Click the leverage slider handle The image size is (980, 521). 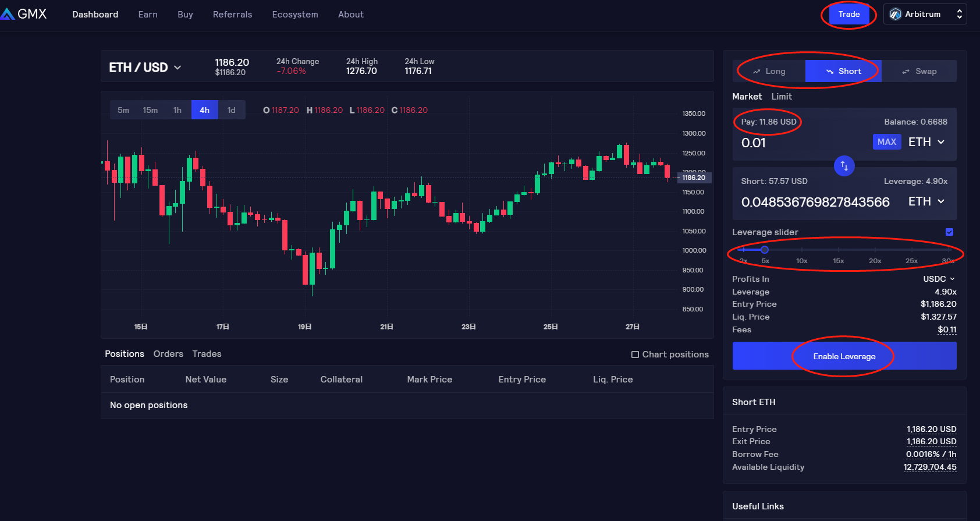pyautogui.click(x=765, y=249)
